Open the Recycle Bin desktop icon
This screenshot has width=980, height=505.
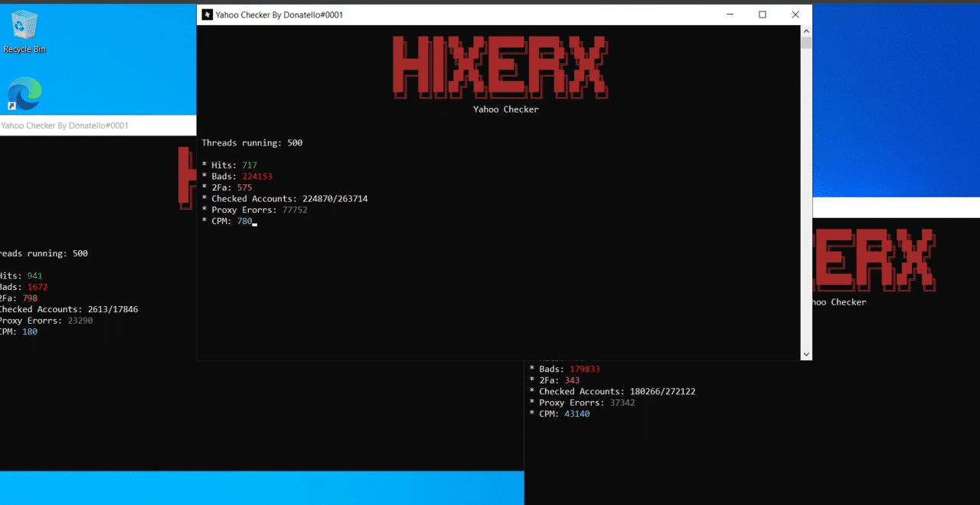coord(24,31)
